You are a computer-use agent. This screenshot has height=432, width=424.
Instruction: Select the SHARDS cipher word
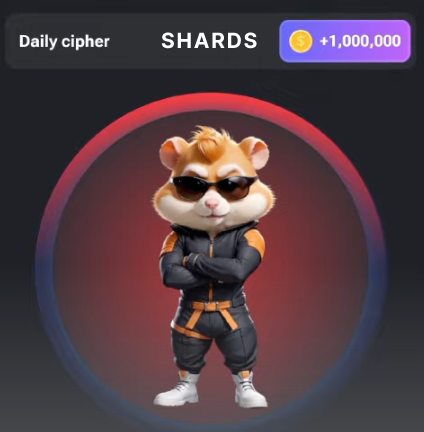209,41
